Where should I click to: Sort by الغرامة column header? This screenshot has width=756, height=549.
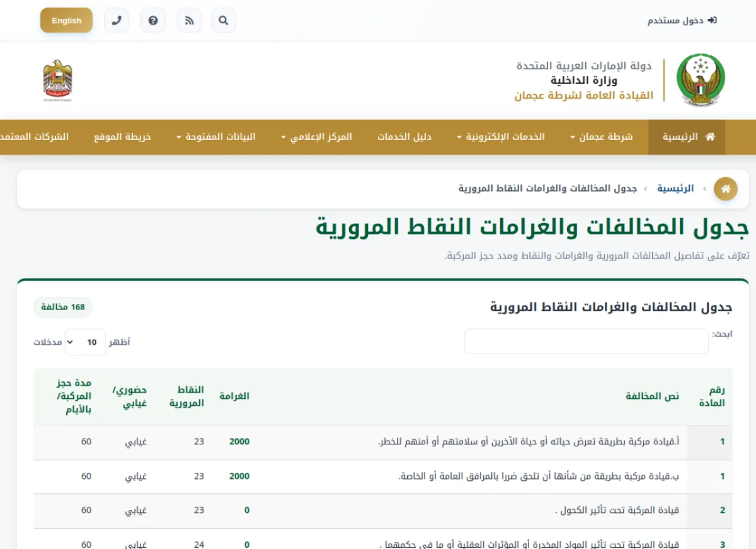[234, 396]
